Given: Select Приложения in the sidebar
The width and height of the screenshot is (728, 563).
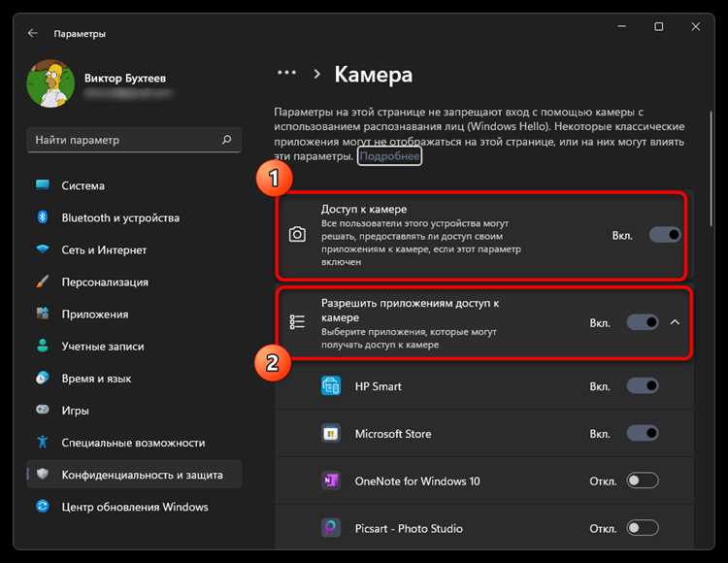Looking at the screenshot, I should click(134, 314).
